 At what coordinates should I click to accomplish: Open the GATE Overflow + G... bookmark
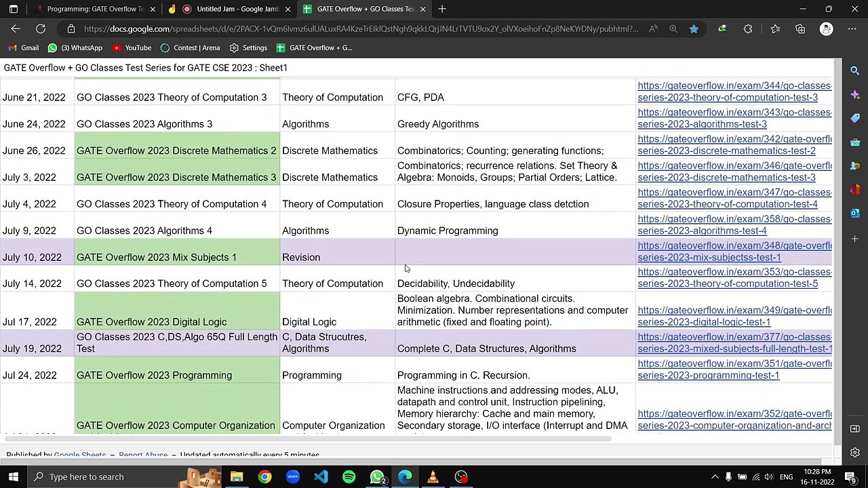[x=314, y=48]
